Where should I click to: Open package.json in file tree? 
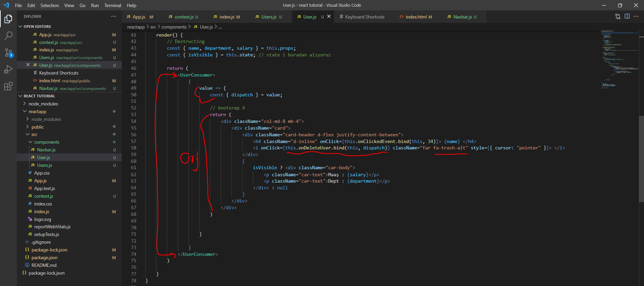44,257
